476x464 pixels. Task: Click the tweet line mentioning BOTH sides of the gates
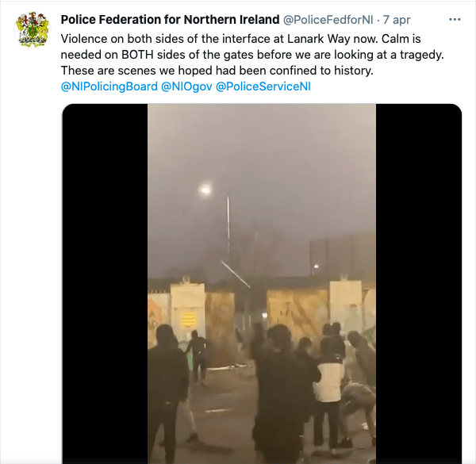coord(252,55)
